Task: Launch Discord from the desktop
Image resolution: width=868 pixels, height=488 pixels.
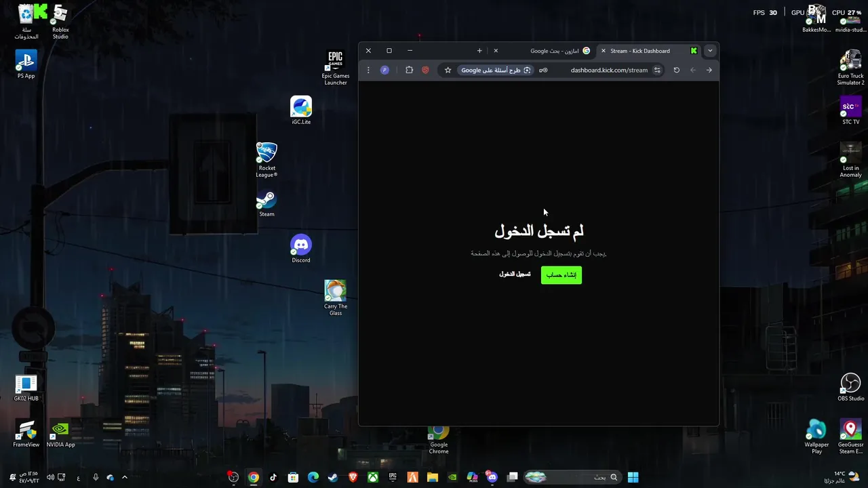Action: point(301,249)
